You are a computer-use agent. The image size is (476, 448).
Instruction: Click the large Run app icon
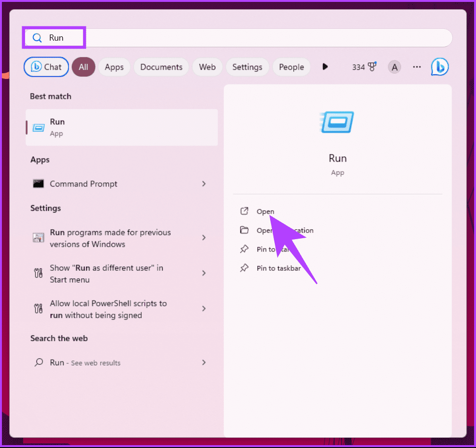point(337,122)
